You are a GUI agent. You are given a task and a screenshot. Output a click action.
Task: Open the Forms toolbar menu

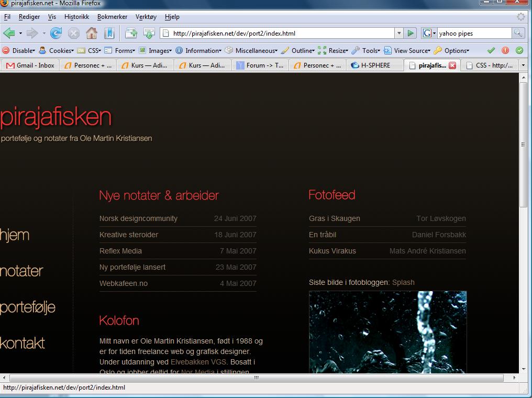(120, 51)
